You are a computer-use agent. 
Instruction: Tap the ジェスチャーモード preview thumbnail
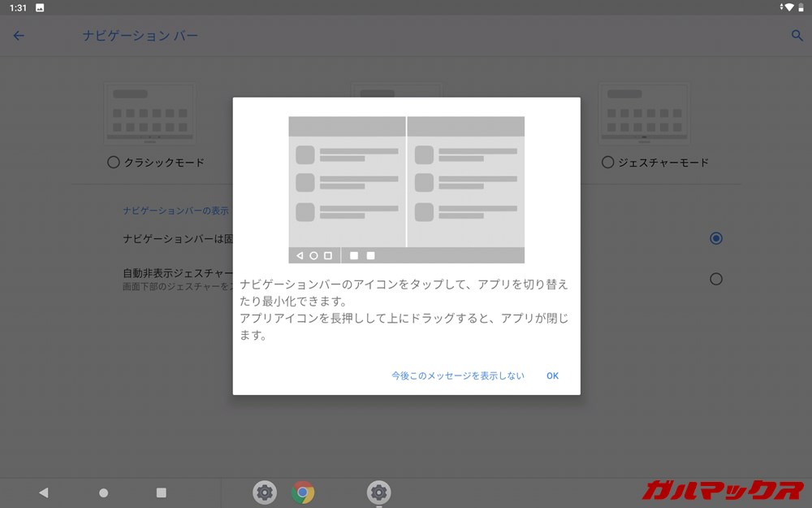(x=644, y=113)
